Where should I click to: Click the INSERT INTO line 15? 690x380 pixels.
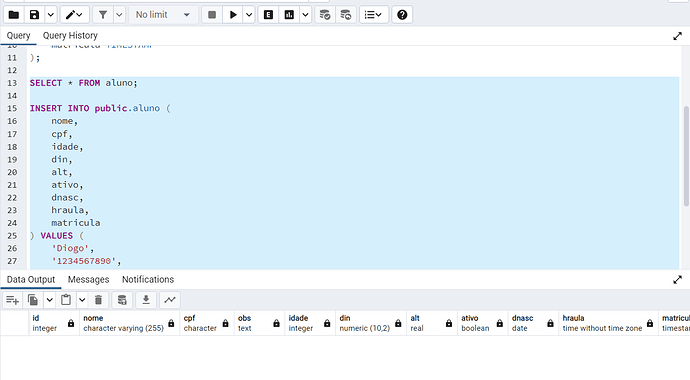click(x=100, y=108)
